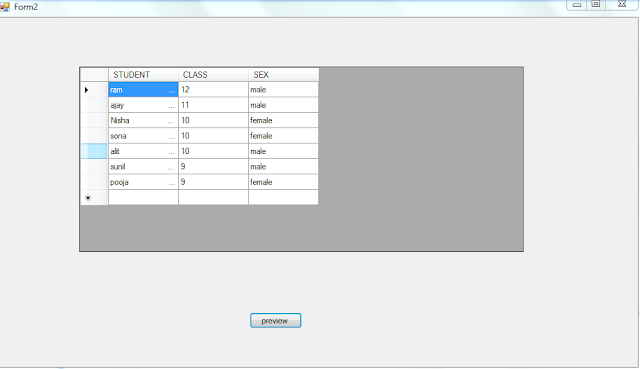Select the 'Nisha' student cell
The width and height of the screenshot is (640, 369).
[x=143, y=120]
